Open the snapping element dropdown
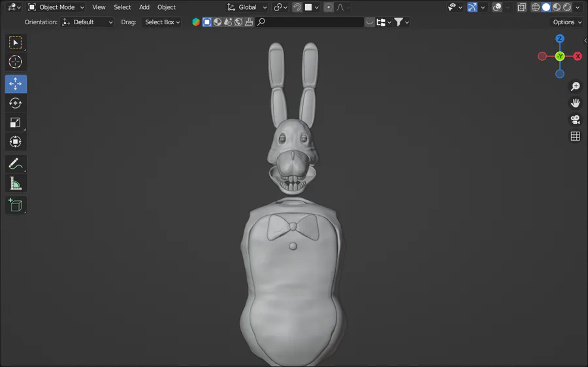The width and height of the screenshot is (588, 367). [312, 7]
